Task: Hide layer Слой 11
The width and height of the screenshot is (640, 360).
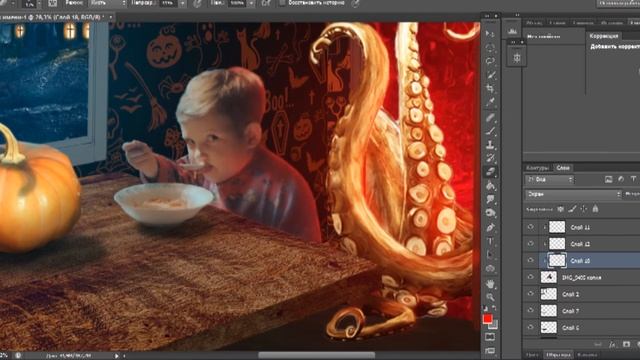Action: (x=530, y=227)
